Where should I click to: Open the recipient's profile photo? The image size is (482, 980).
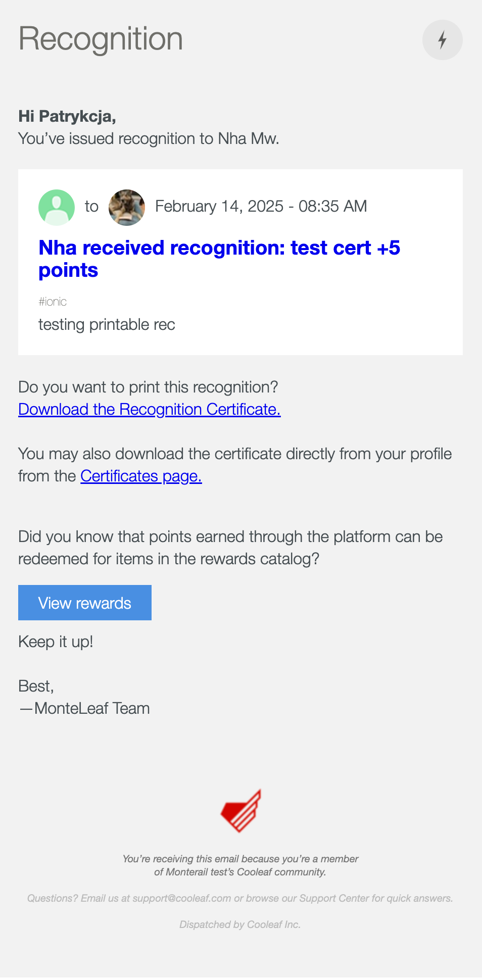pyautogui.click(x=127, y=207)
